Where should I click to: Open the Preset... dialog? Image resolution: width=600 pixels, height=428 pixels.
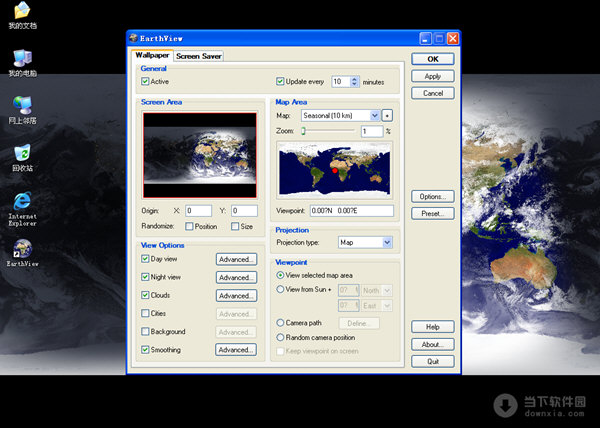tap(433, 213)
